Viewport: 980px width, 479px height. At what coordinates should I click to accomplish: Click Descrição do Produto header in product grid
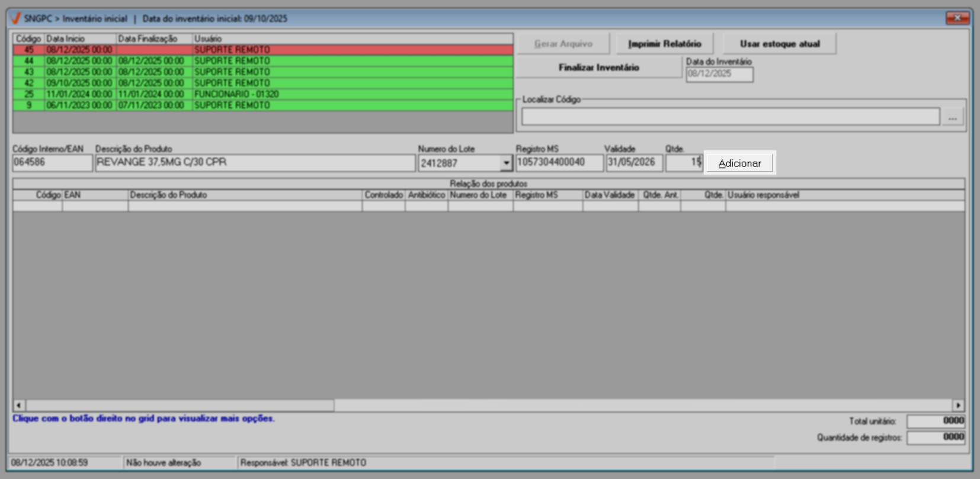coord(245,195)
